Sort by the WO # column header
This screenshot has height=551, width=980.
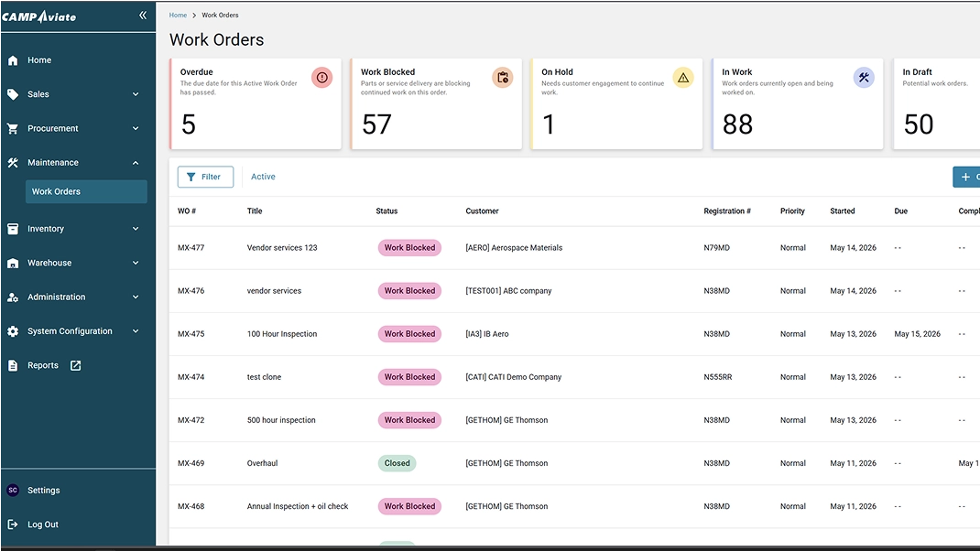pyautogui.click(x=187, y=211)
